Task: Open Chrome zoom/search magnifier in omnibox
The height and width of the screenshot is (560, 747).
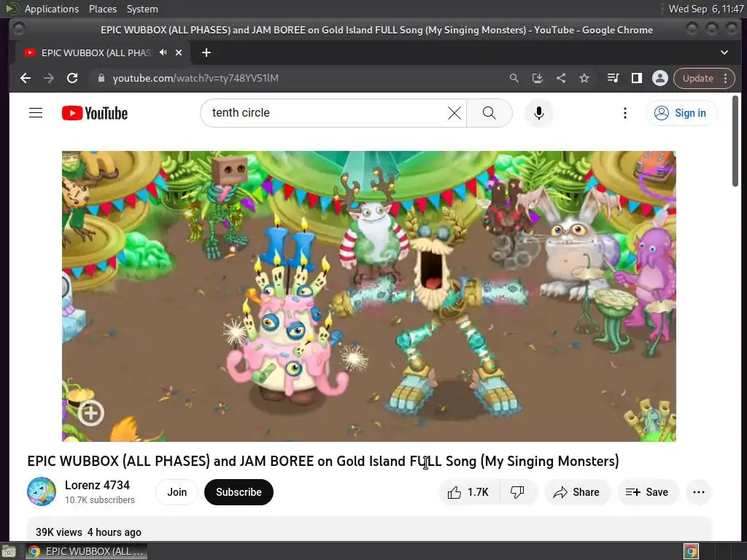Action: click(x=514, y=78)
